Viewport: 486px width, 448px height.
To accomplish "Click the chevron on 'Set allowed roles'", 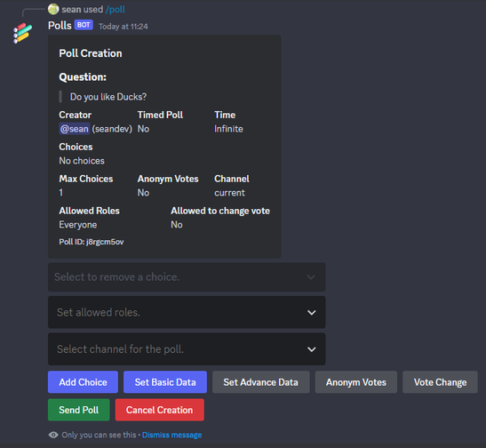I will (312, 313).
